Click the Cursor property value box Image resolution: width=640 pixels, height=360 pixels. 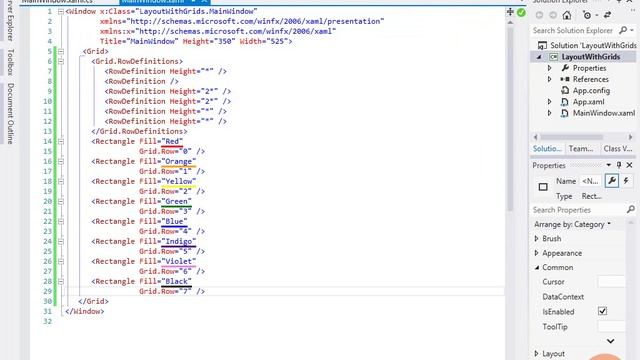click(x=611, y=282)
